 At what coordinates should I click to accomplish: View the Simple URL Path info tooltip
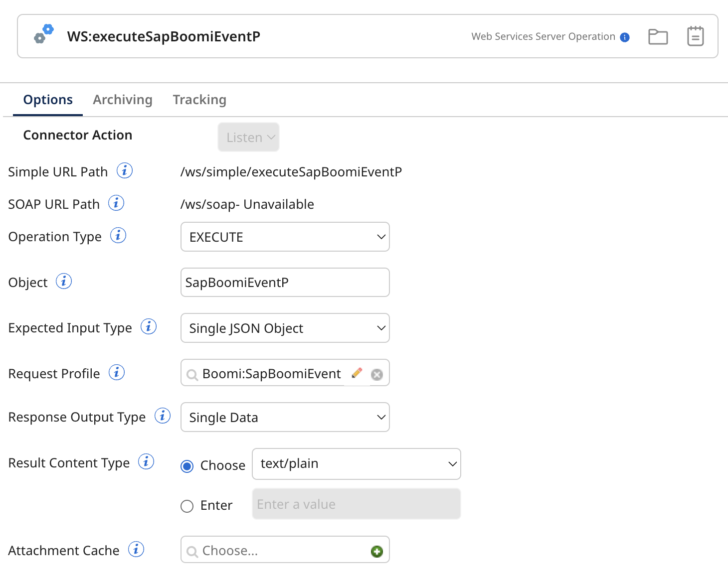[x=125, y=170]
